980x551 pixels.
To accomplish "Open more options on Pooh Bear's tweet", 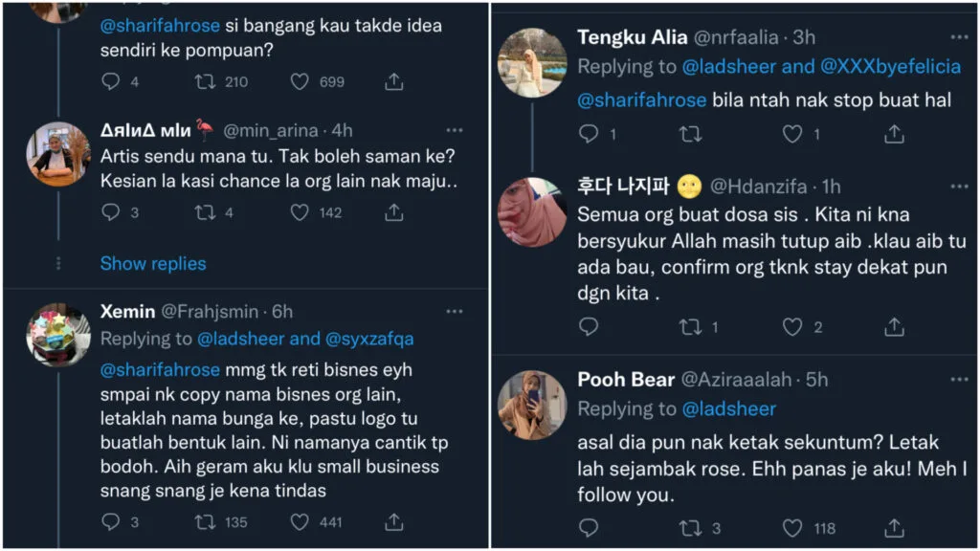I will (959, 380).
